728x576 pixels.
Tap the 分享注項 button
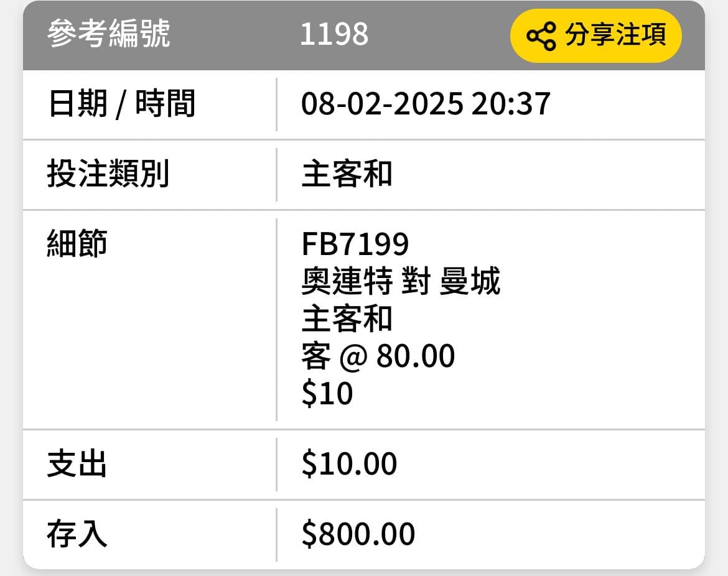coord(595,35)
